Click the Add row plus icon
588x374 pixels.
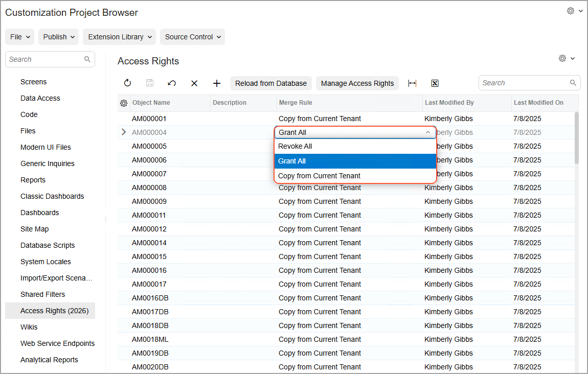[x=216, y=83]
